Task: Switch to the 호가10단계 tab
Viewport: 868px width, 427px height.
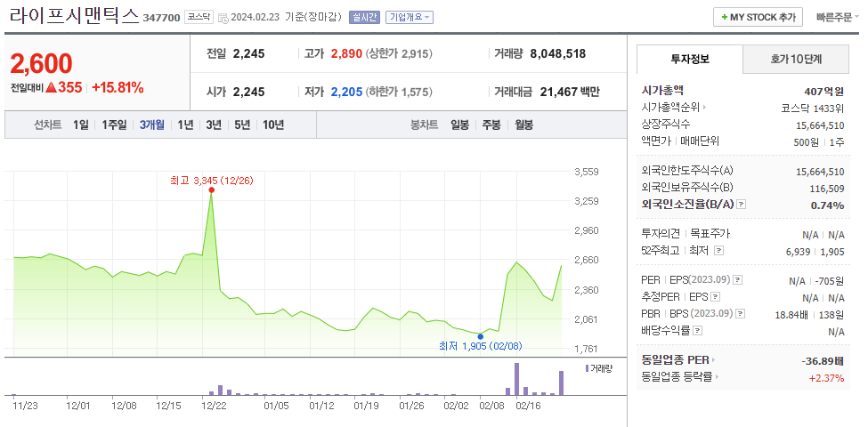Action: click(796, 60)
